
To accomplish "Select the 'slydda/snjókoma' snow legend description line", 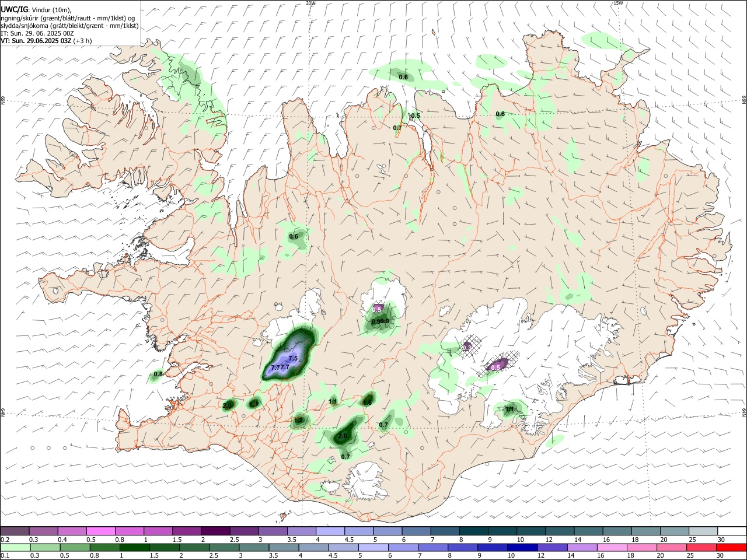I will pos(69,26).
